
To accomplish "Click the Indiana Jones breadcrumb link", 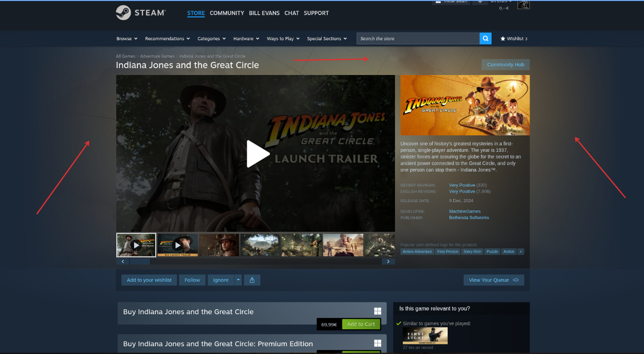I will coord(212,56).
